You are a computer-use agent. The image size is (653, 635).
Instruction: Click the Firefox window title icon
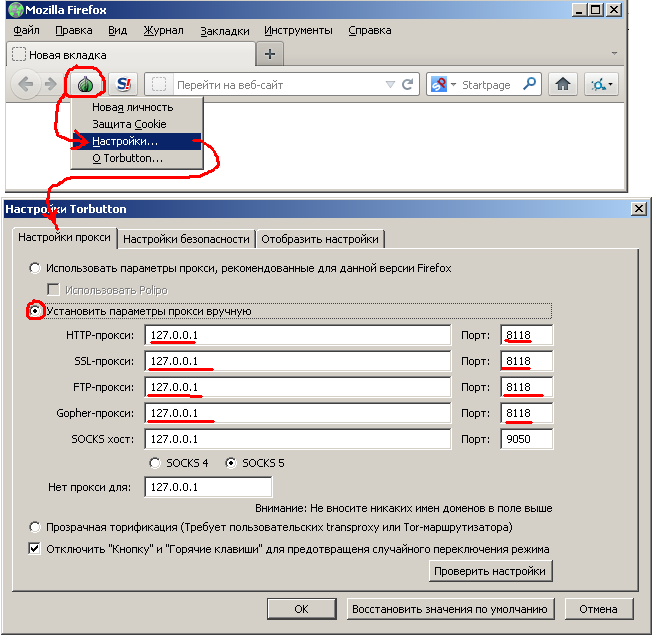16,10
